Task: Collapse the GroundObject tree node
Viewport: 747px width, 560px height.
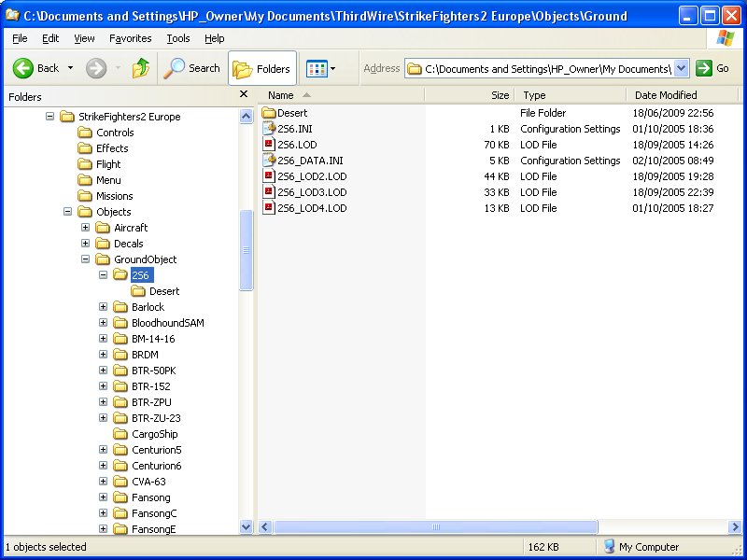Action: click(85, 259)
